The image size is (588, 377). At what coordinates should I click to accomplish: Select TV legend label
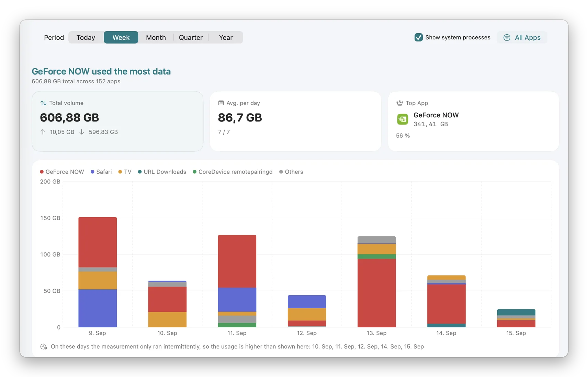pyautogui.click(x=128, y=172)
